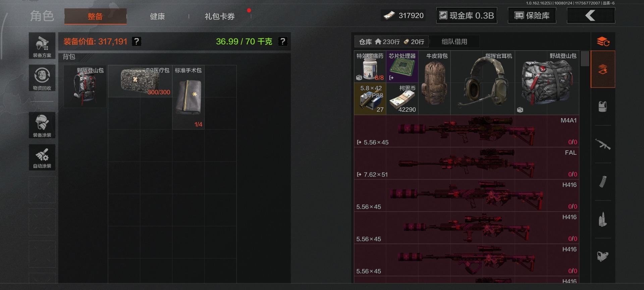Screen dimensions: 644x290
Task: Switch to the 组队借用 tab
Action: (454, 42)
